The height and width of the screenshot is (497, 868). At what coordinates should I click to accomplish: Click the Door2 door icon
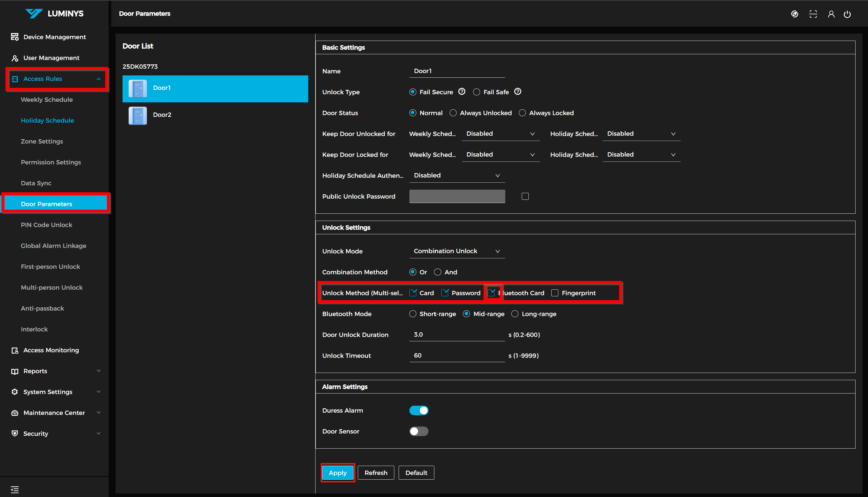click(137, 115)
